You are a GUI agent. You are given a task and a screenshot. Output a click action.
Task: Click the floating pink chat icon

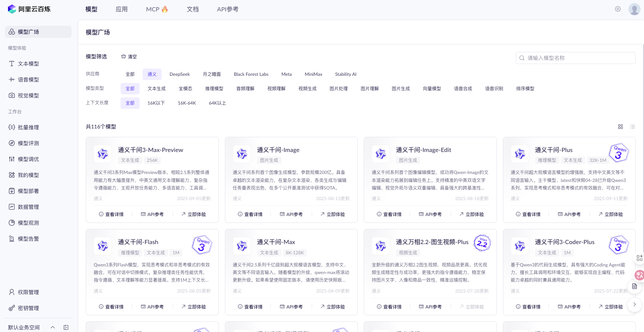[x=639, y=275]
